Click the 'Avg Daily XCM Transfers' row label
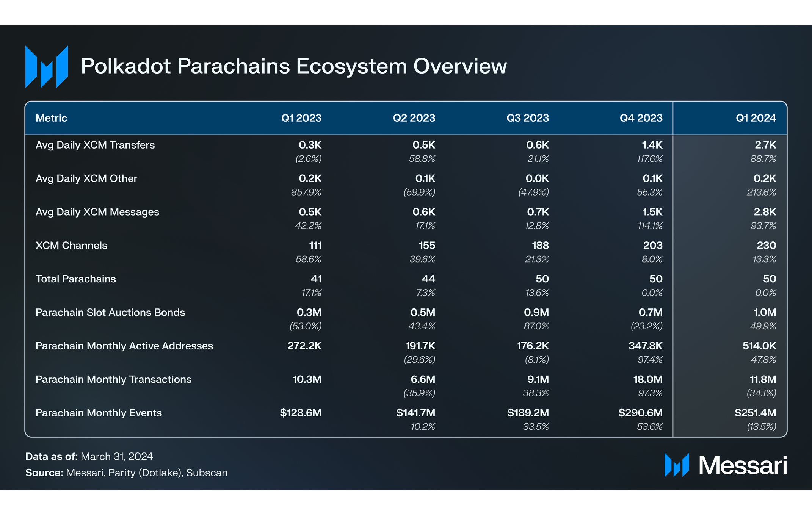This screenshot has width=812, height=515. click(95, 145)
